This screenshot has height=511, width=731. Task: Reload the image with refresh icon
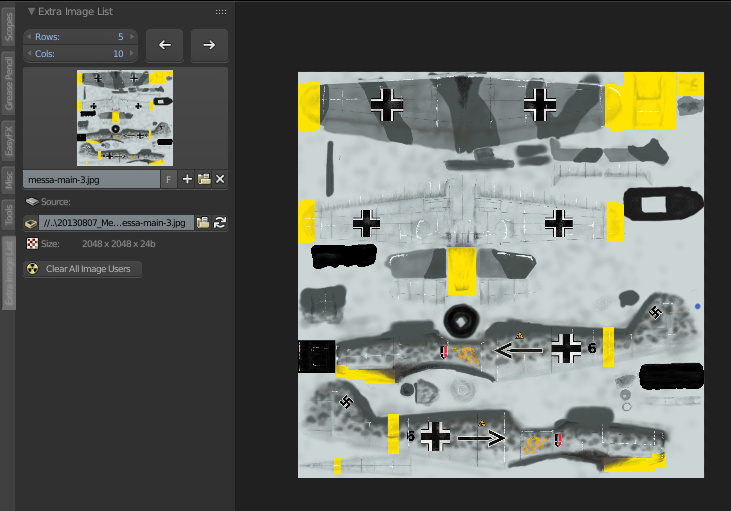coord(220,223)
